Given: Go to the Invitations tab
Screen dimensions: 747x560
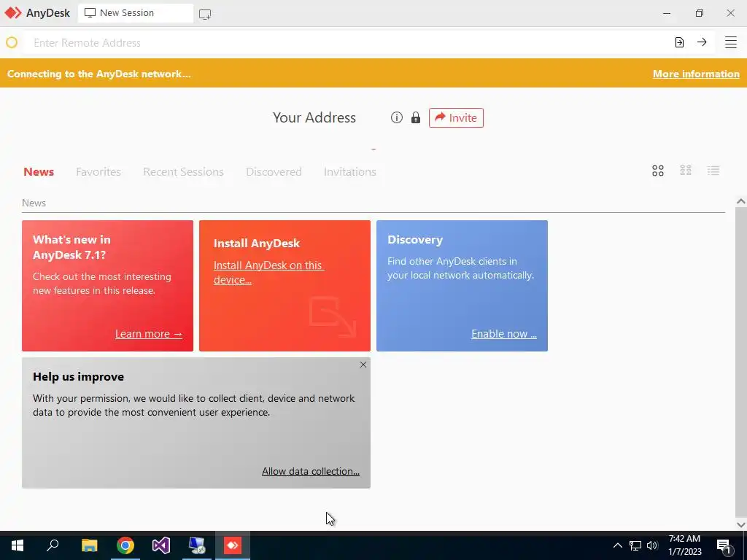Looking at the screenshot, I should (350, 172).
